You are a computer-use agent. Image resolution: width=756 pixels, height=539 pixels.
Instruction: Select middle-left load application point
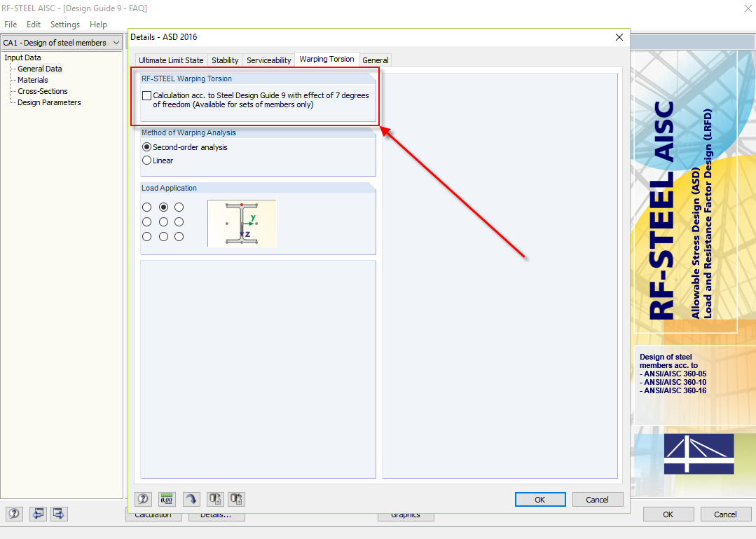tap(147, 221)
